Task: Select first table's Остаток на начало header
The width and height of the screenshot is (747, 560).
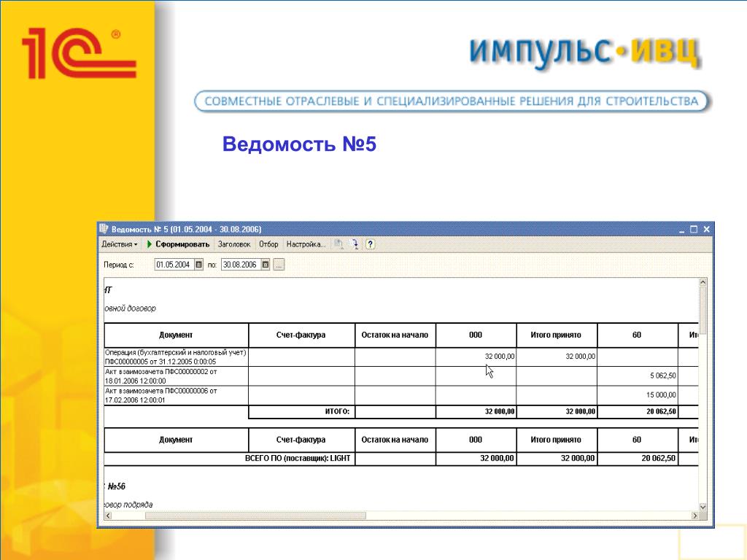Action: pos(395,335)
